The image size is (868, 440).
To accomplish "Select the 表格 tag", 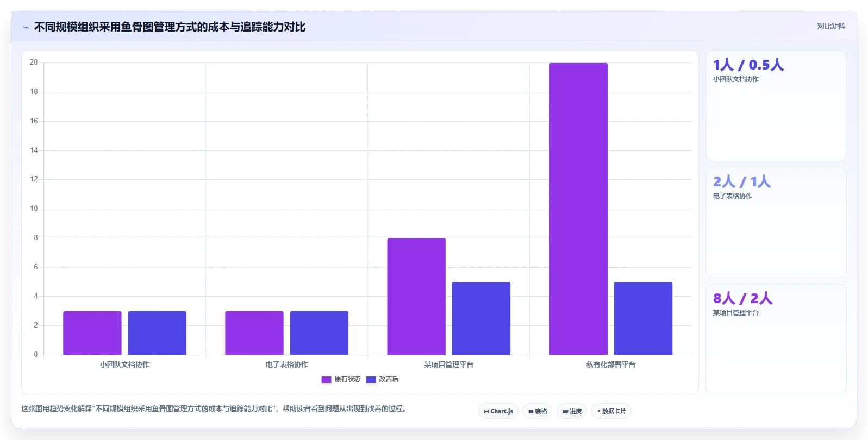I will [x=538, y=411].
